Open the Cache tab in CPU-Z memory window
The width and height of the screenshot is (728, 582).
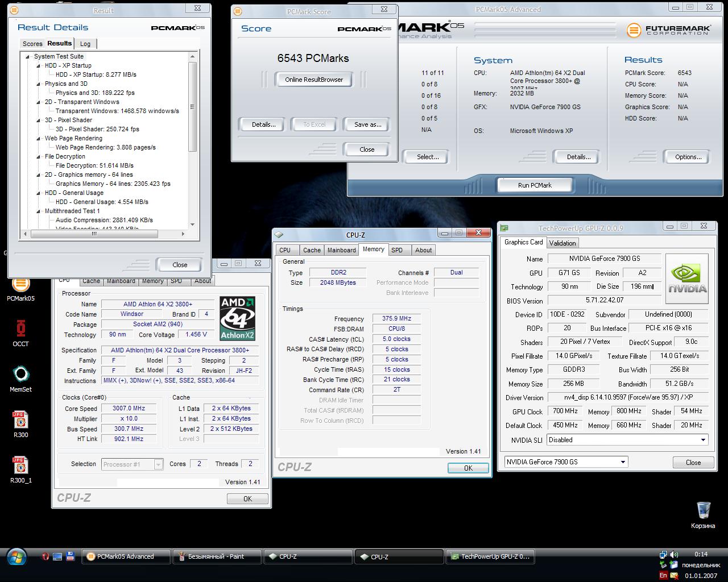click(x=312, y=250)
